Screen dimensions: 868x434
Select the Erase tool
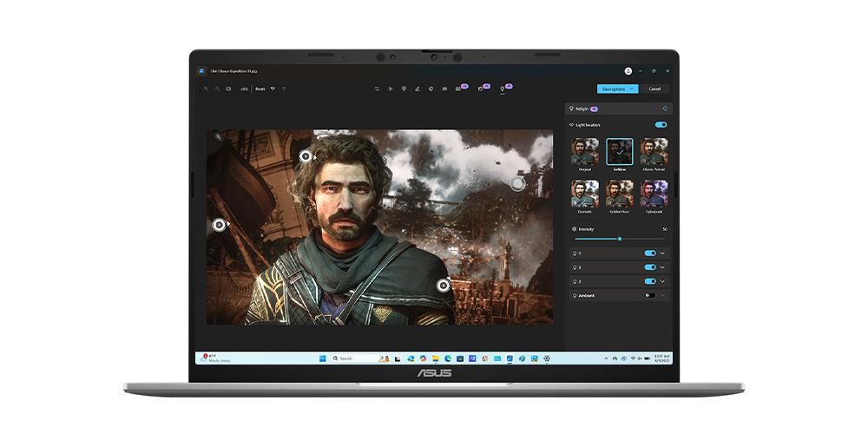[431, 89]
